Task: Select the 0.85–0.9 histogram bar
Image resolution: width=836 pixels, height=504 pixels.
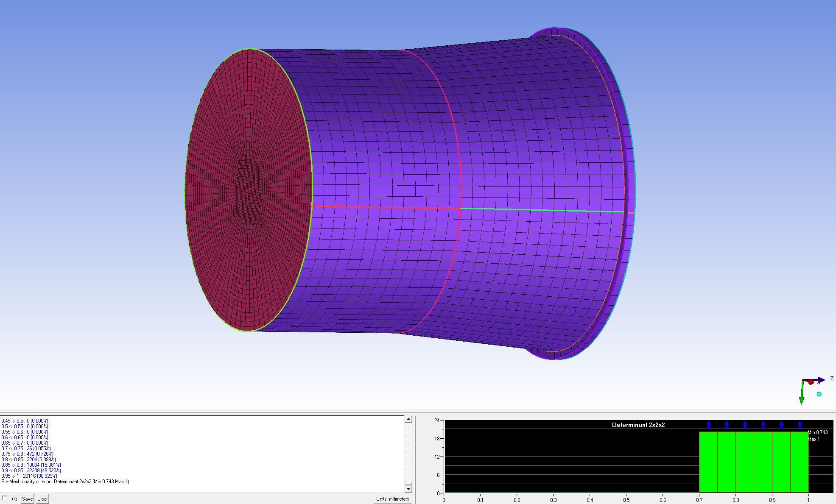Action: click(x=763, y=462)
